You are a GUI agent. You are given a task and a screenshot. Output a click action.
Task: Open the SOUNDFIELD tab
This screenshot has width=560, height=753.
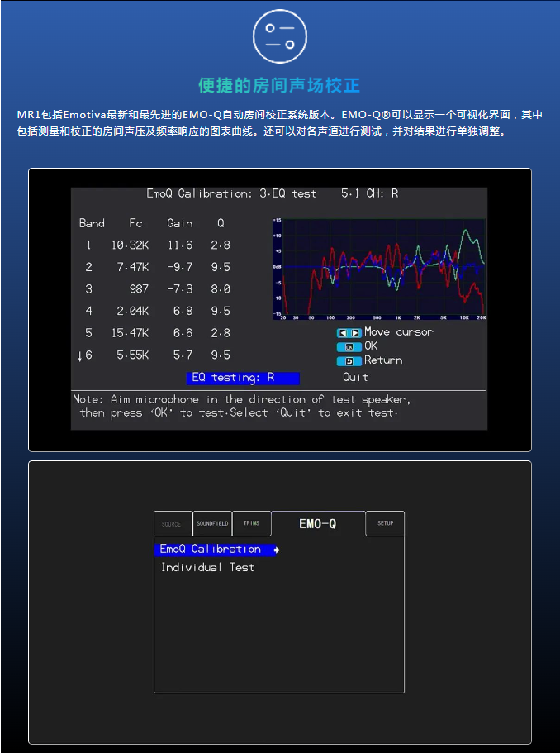[211, 524]
